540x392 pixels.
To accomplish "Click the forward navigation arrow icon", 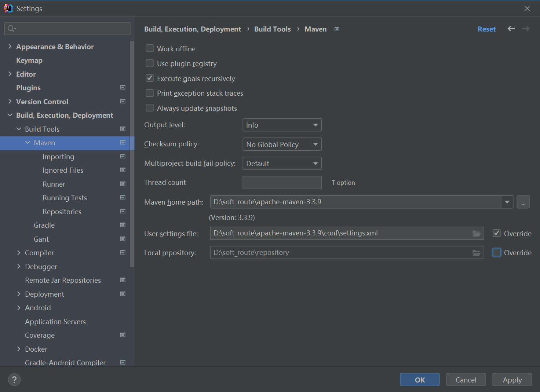I will tap(526, 29).
